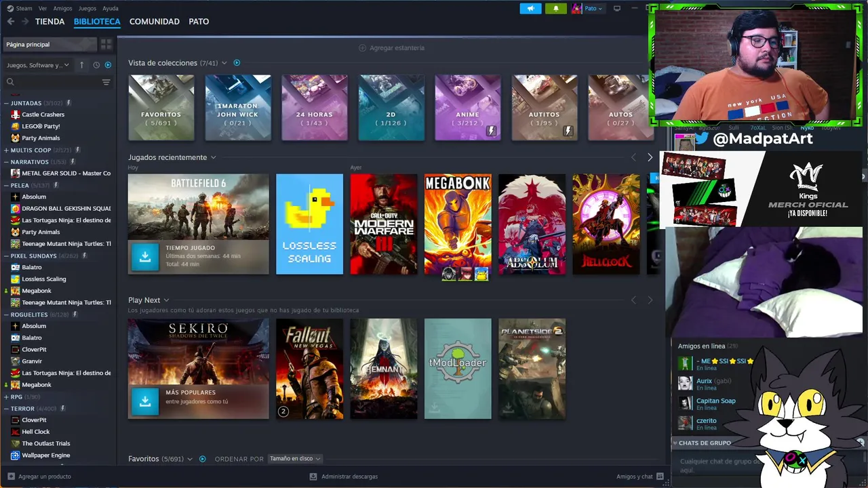Image resolution: width=868 pixels, height=488 pixels.
Task: Go forward with the right arrow
Action: pyautogui.click(x=25, y=22)
